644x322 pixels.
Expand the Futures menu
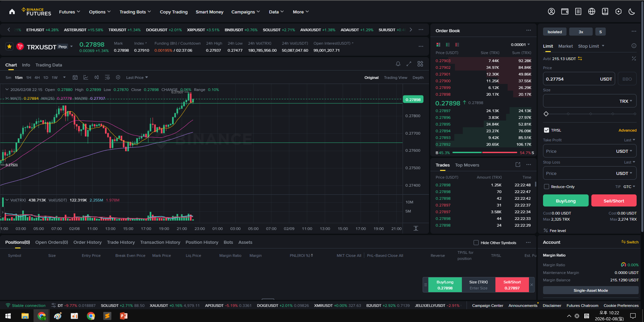[69, 12]
